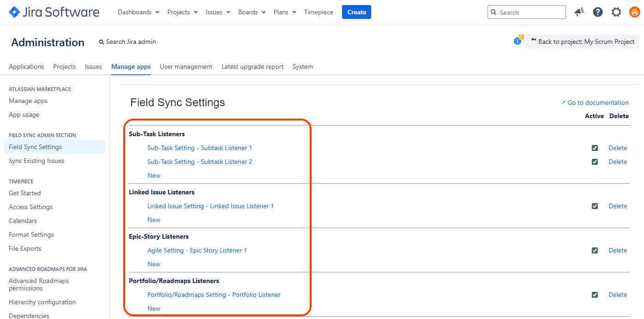Delete the Portfolio Listener
This screenshot has width=644, height=319.
click(x=618, y=295)
